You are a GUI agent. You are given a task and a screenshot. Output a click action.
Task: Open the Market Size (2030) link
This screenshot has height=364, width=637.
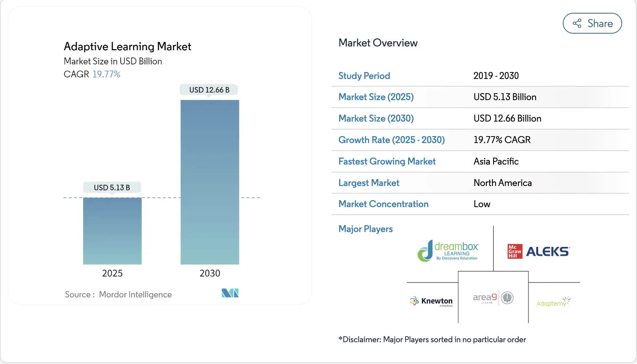(x=376, y=118)
